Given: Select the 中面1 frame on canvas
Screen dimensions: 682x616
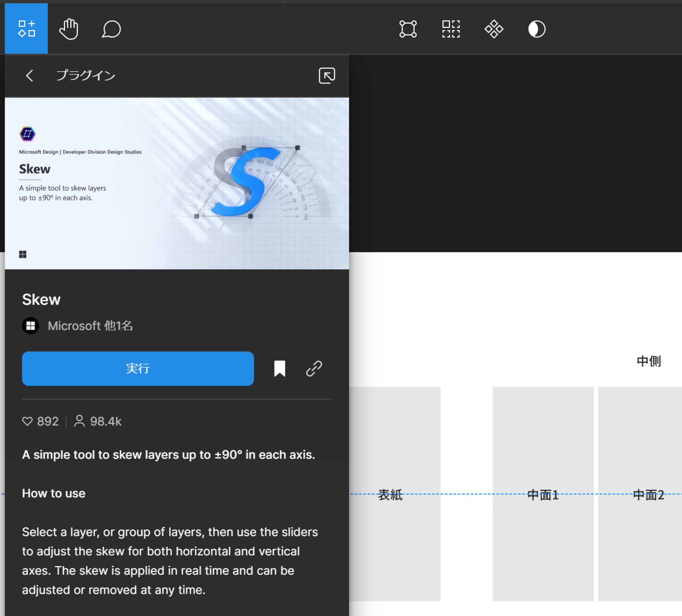Looking at the screenshot, I should pos(543,495).
